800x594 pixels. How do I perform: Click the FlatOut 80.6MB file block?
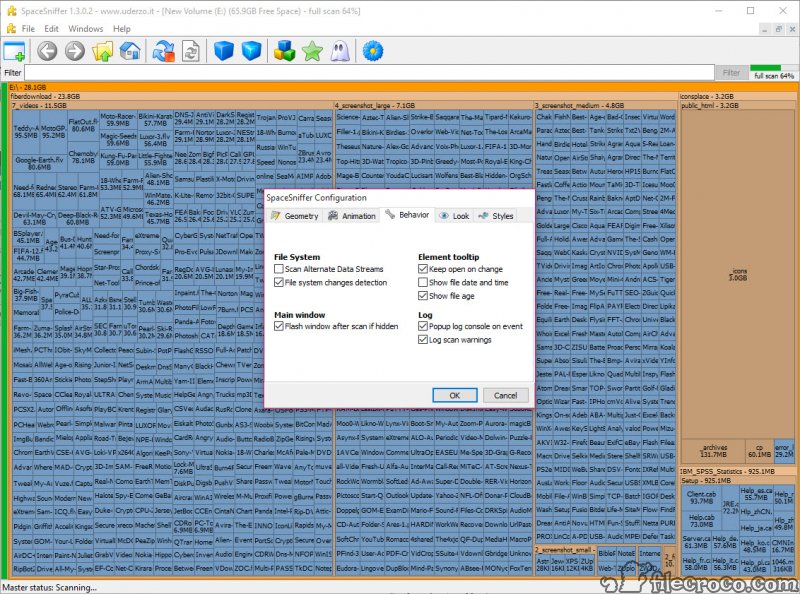click(83, 125)
